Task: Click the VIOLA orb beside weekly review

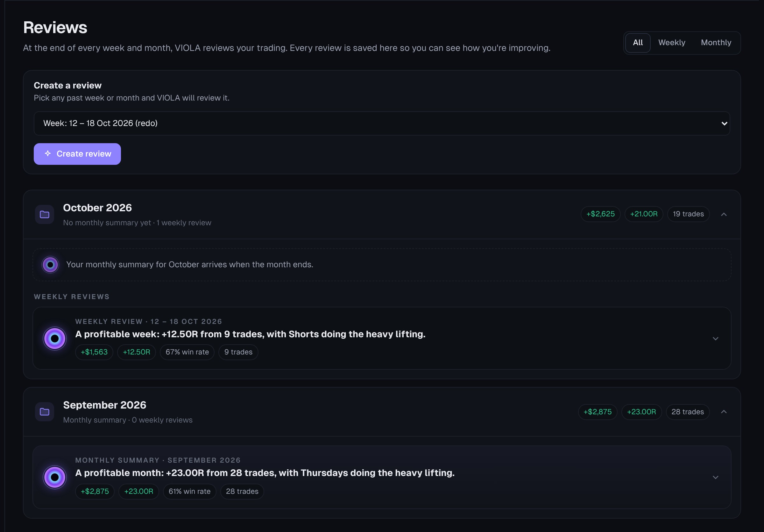Action: coord(55,339)
